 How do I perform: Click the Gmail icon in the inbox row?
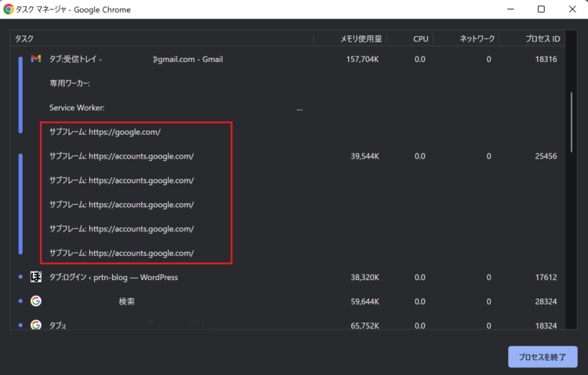point(36,59)
